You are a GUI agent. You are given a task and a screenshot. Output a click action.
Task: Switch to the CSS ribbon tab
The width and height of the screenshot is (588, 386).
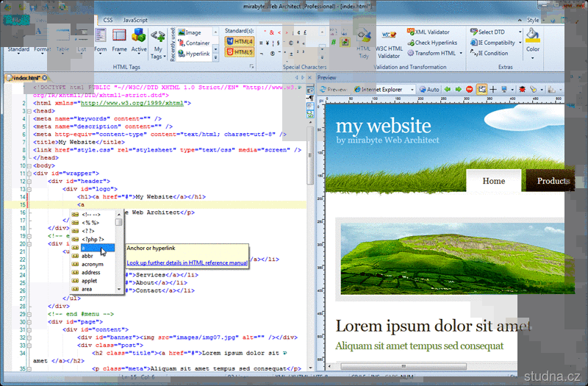pos(108,20)
